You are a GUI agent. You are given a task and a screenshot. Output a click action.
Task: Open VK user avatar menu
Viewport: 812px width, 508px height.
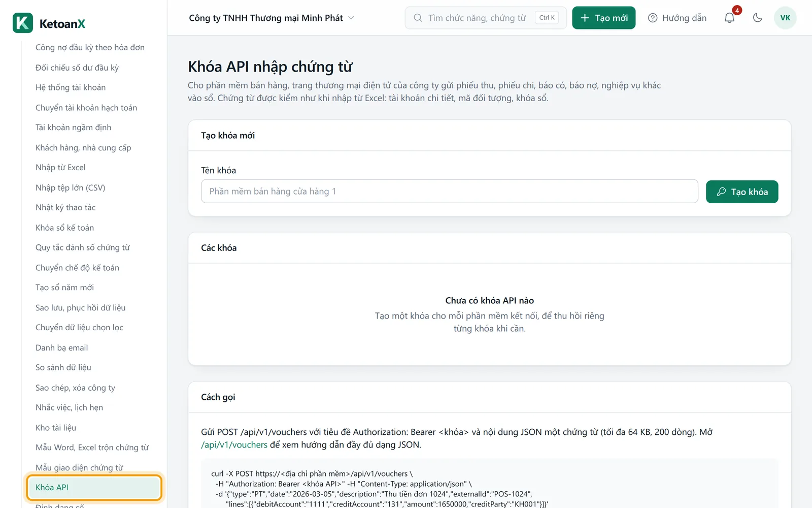785,18
